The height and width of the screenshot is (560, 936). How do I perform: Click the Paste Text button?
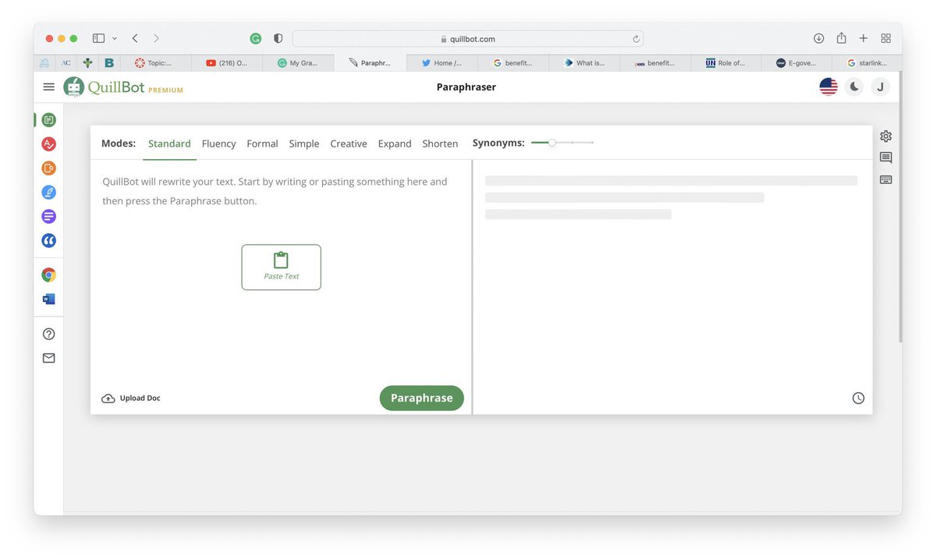tap(281, 268)
